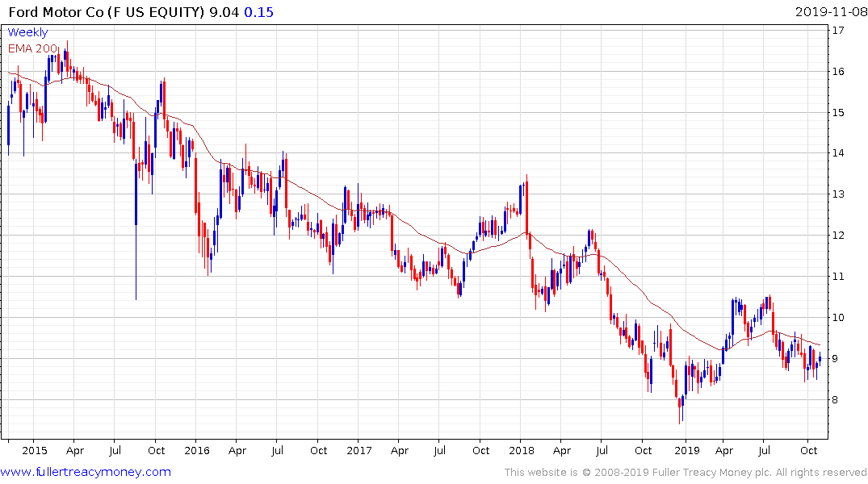Click the EMA 200 indicator label
Screen dimensions: 868x484
click(x=32, y=48)
